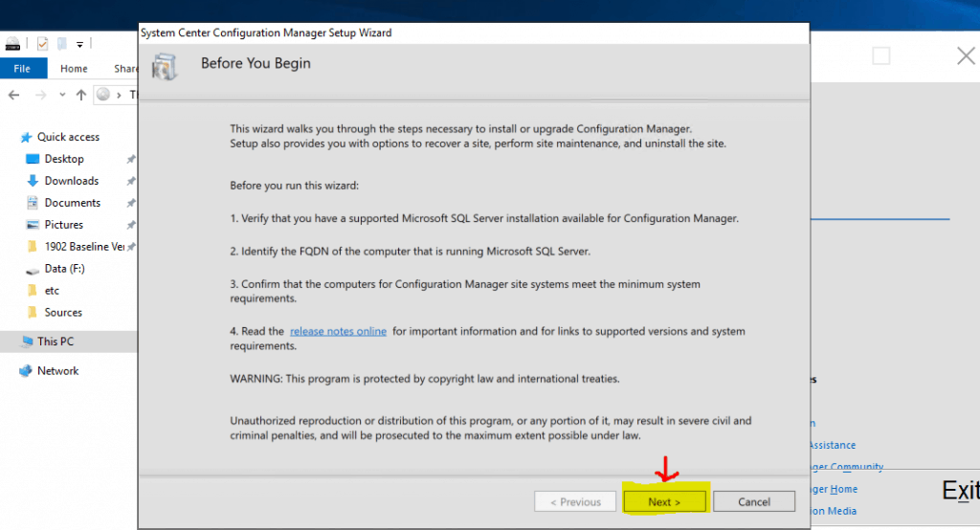Unpin Documents using its pin icon
Viewport: 980px width, 530px height.
pyautogui.click(x=130, y=203)
